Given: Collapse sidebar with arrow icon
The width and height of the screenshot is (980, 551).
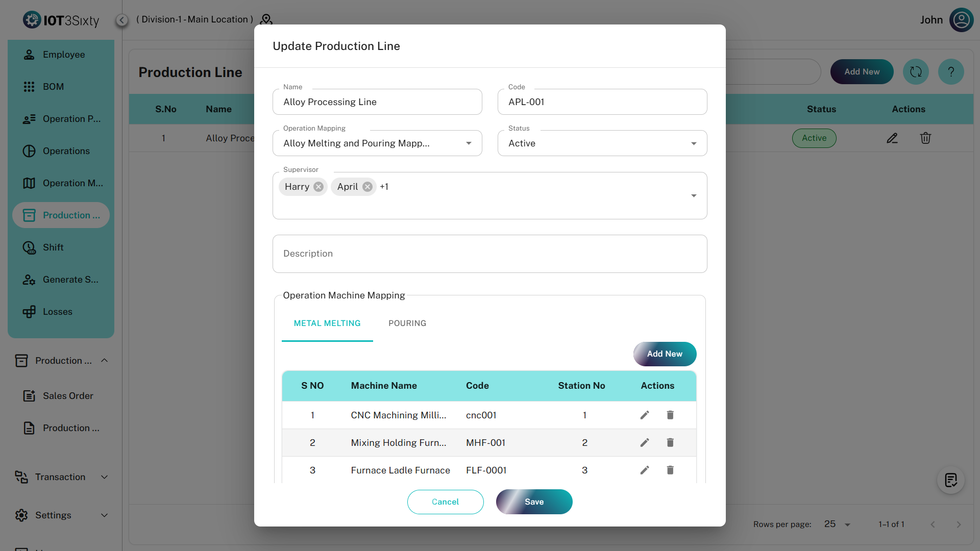Looking at the screenshot, I should tap(122, 20).
